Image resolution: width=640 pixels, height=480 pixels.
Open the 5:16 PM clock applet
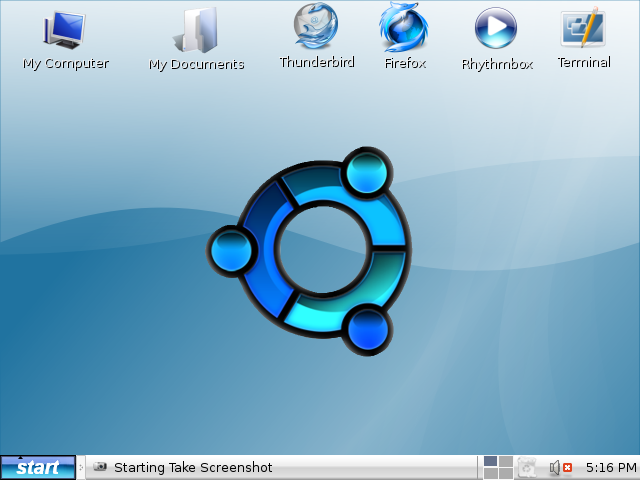coord(611,467)
